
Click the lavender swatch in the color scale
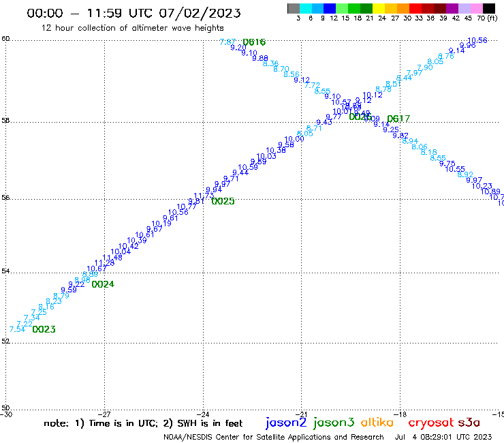pyautogui.click(x=464, y=8)
